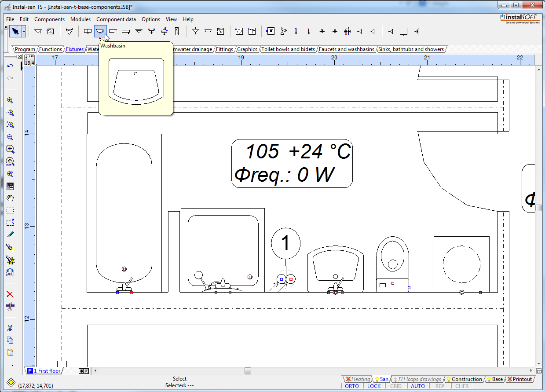
Task: Open Toilet bowls and bidets tab
Action: click(x=288, y=49)
